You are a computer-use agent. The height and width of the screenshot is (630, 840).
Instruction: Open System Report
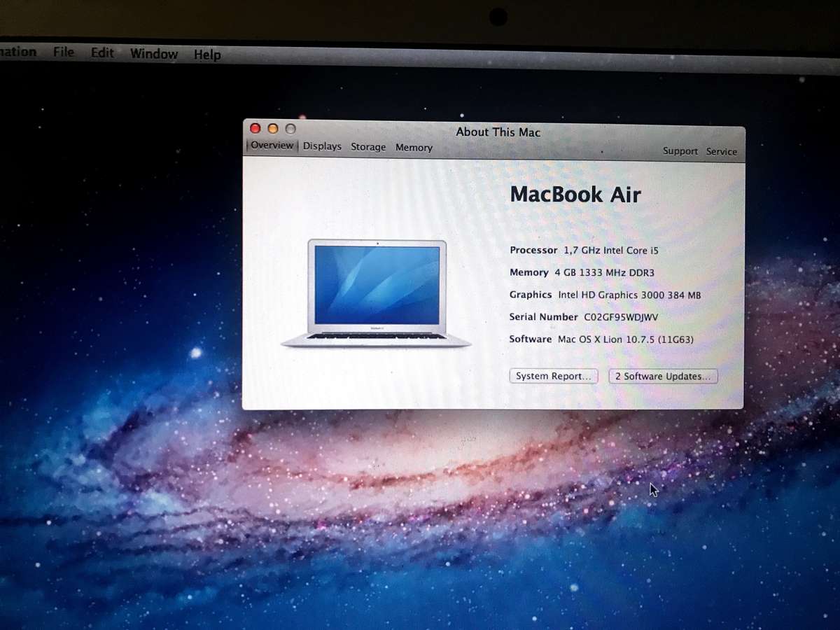pos(553,376)
